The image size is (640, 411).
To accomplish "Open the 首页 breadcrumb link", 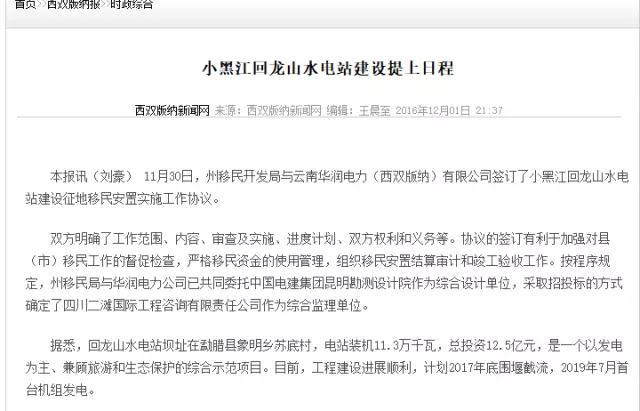I will pos(24,4).
